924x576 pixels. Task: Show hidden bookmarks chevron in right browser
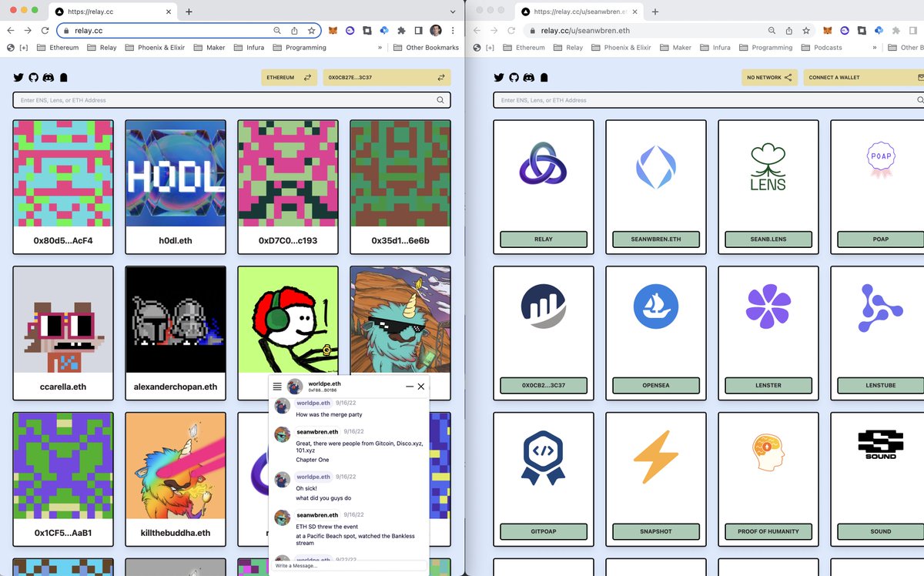(x=874, y=48)
